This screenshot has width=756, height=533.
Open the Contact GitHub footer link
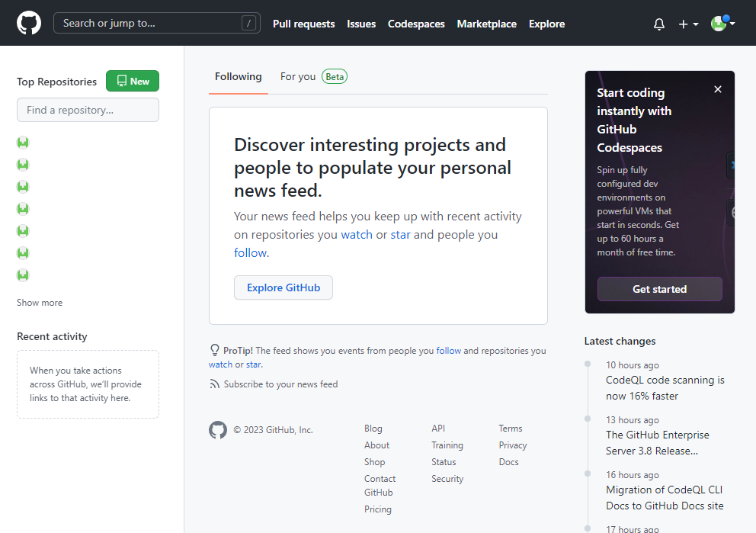click(x=380, y=485)
